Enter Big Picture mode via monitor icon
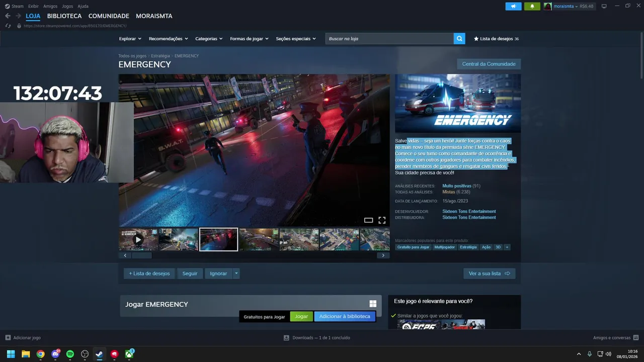The width and height of the screenshot is (644, 362). (604, 6)
